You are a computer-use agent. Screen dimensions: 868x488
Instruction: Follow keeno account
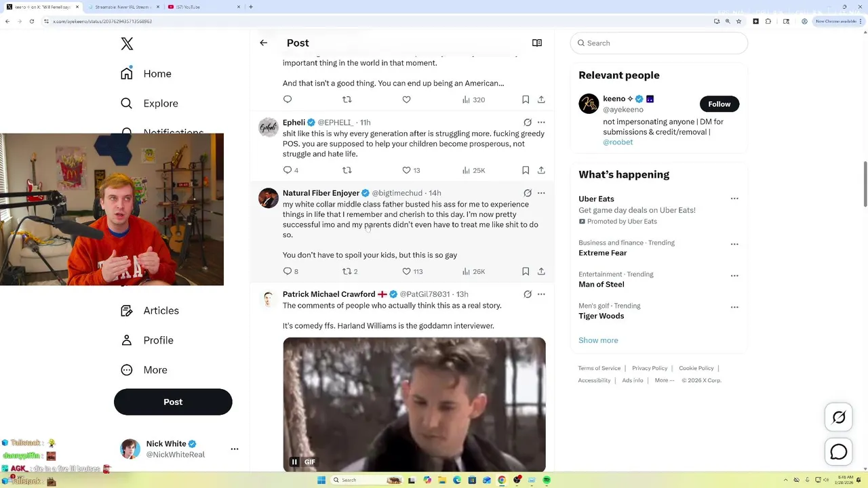coord(719,104)
